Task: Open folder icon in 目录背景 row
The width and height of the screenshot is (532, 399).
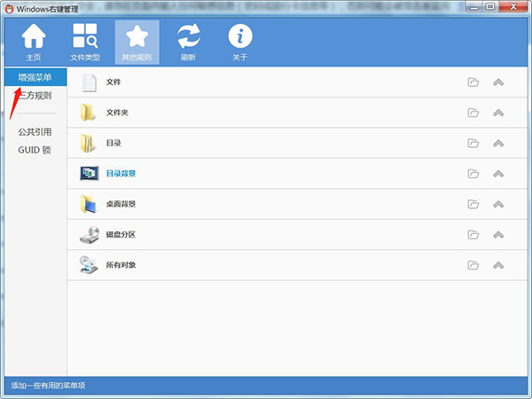Action: 473,174
